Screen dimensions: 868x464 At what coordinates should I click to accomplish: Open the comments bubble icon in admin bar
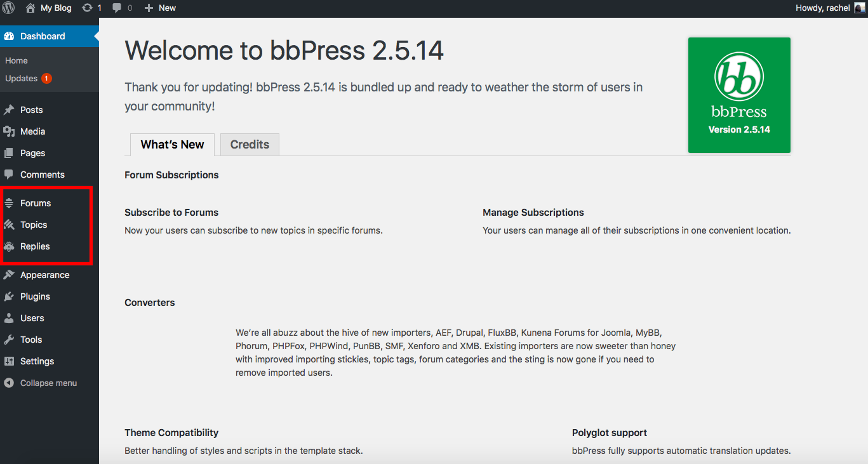click(117, 8)
